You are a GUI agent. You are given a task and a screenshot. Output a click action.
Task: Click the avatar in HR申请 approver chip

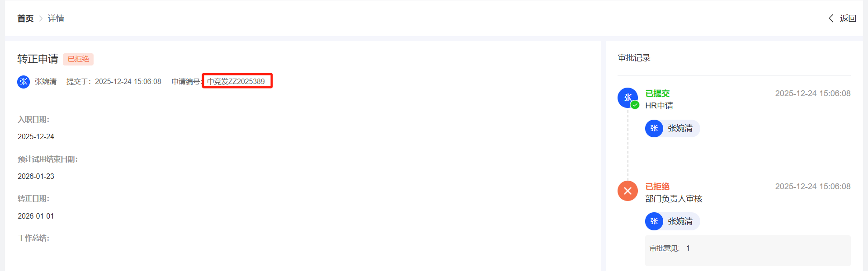[x=654, y=128]
